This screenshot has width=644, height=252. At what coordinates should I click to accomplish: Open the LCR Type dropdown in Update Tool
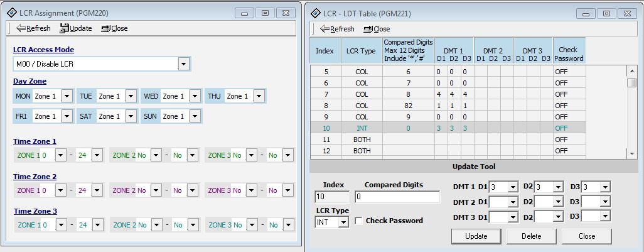click(x=343, y=222)
